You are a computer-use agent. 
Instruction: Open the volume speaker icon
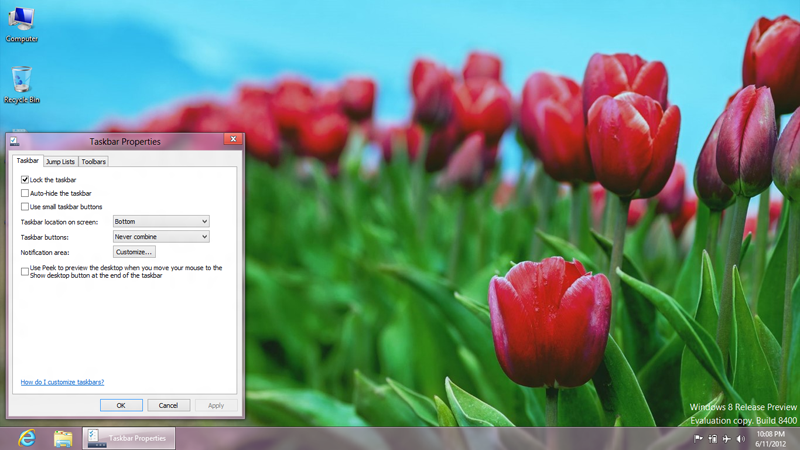pos(741,439)
